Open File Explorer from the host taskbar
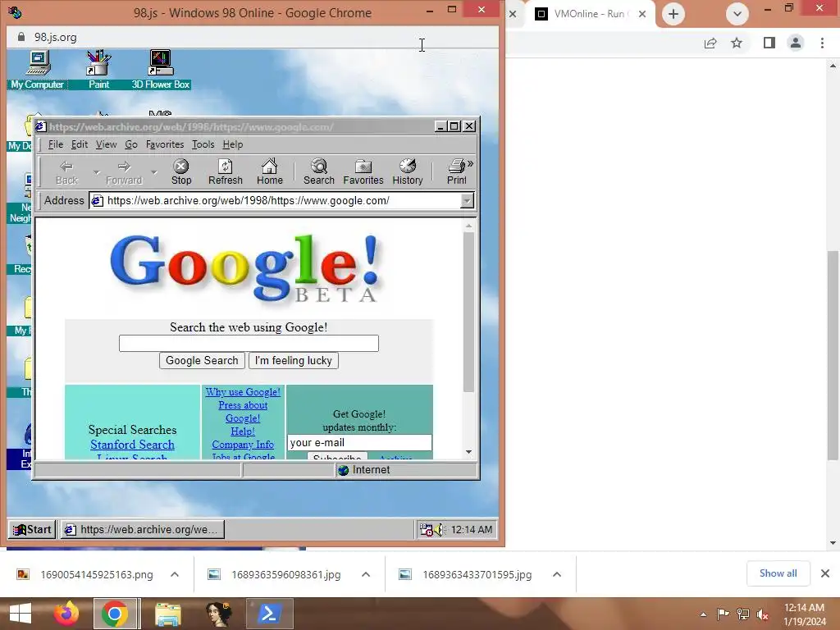Image resolution: width=840 pixels, height=630 pixels. [x=167, y=614]
